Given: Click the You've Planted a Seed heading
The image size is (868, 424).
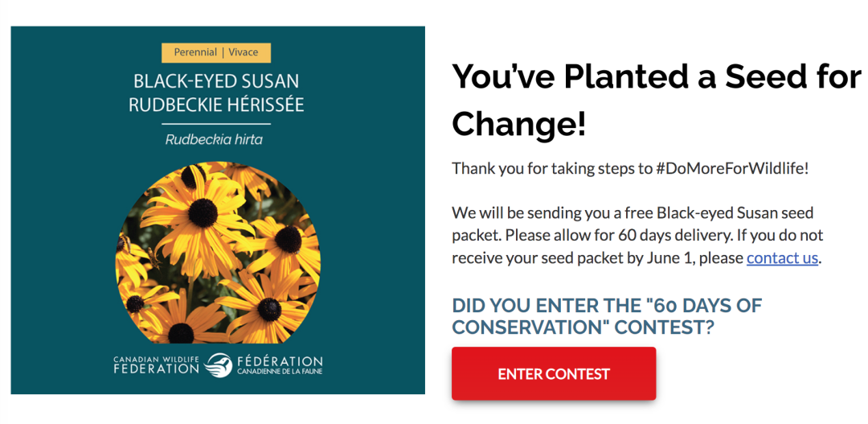Looking at the screenshot, I should tap(657, 101).
